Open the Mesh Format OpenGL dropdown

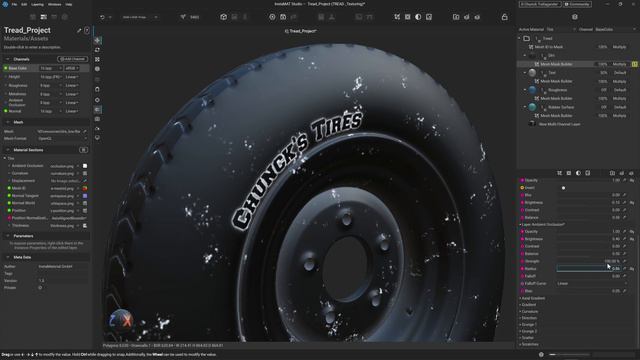pos(62,139)
